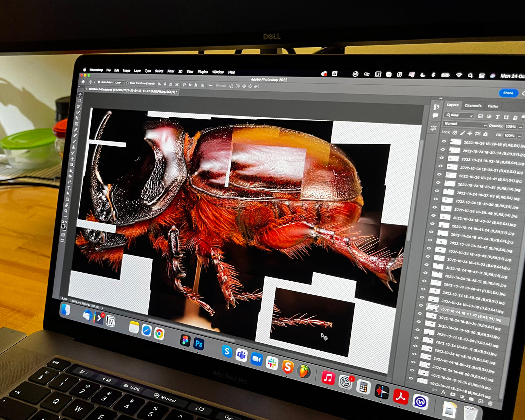525x420 pixels.
Task: Select the Horizontal Type tool
Action: pos(69,188)
